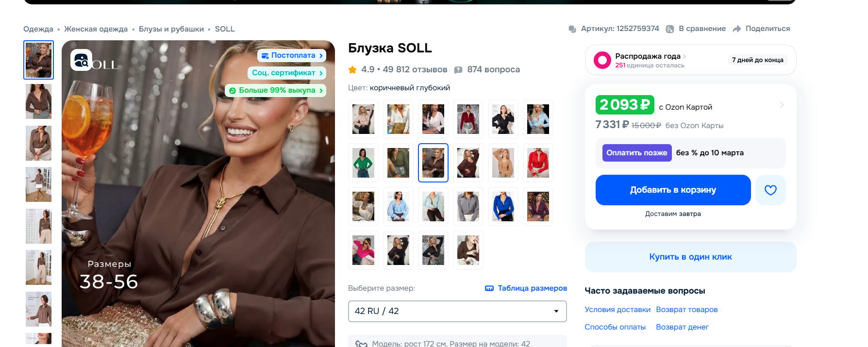The image size is (868, 347).
Task: Select the olive green blouse color option
Action: (398, 163)
